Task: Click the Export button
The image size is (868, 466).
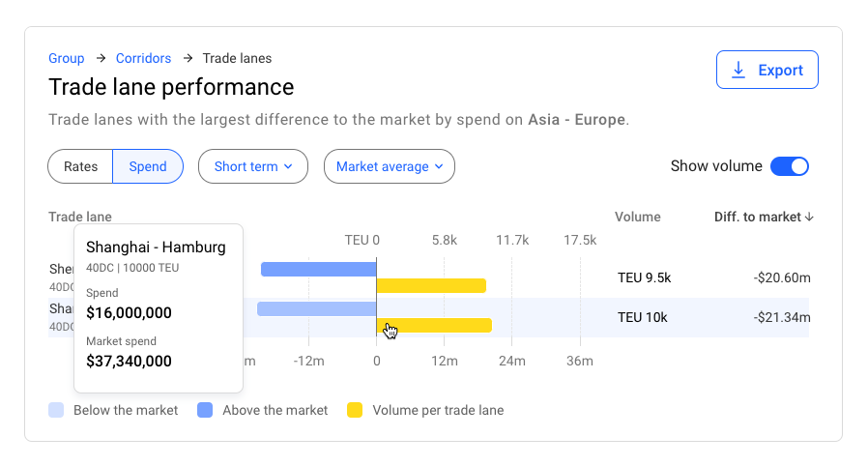Action: pos(767,70)
